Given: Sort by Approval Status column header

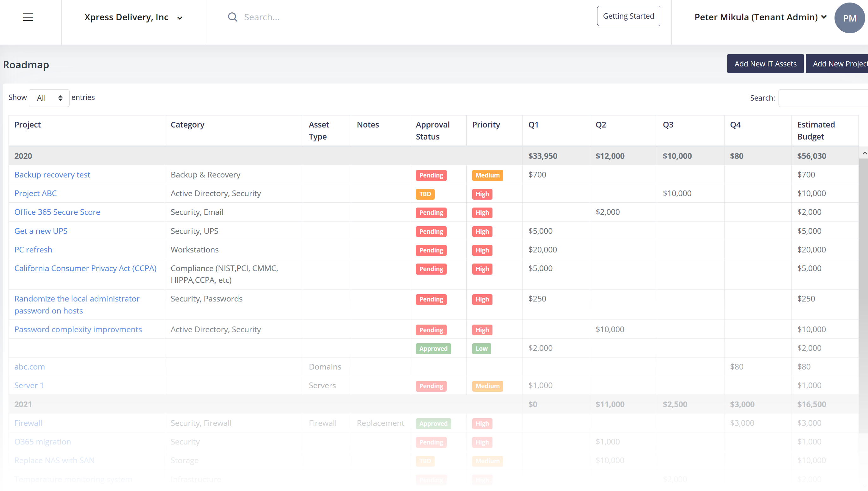Looking at the screenshot, I should point(438,131).
